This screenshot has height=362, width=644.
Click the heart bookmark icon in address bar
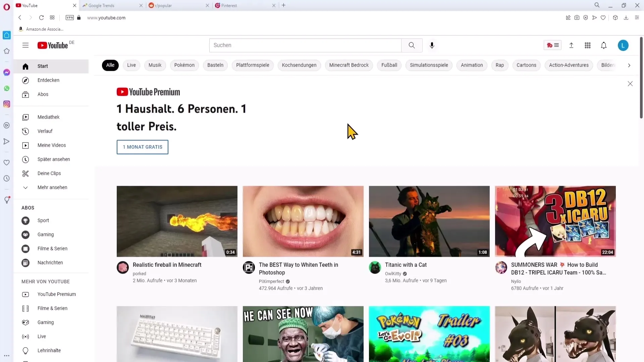[603, 17]
